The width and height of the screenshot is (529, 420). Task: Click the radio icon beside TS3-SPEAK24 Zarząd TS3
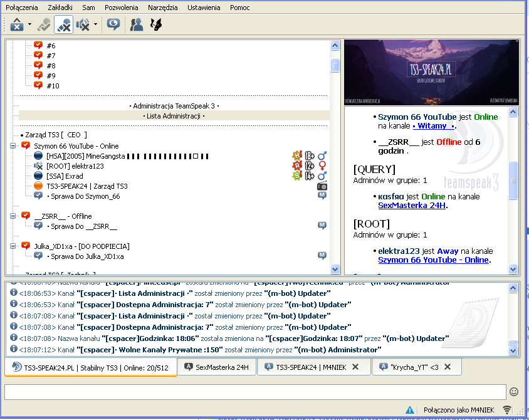(x=322, y=186)
